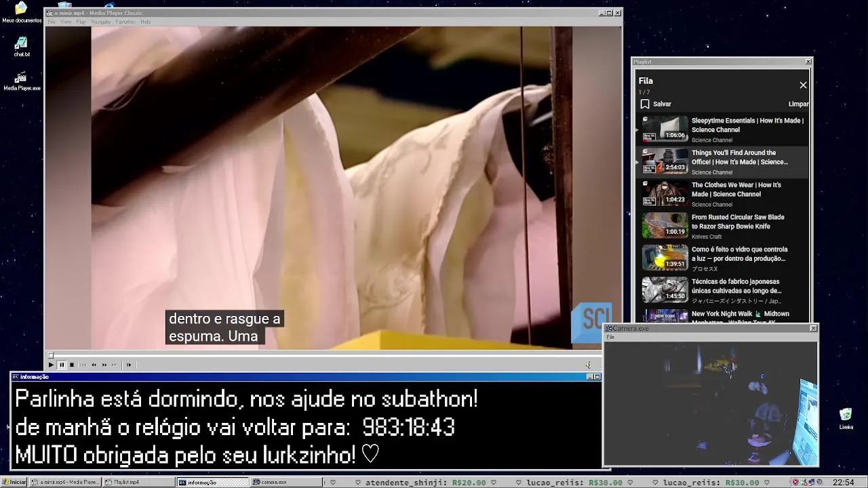Click the taskbar clock showing 22:54
Viewport: 868px width, 488px height.
[x=844, y=483]
